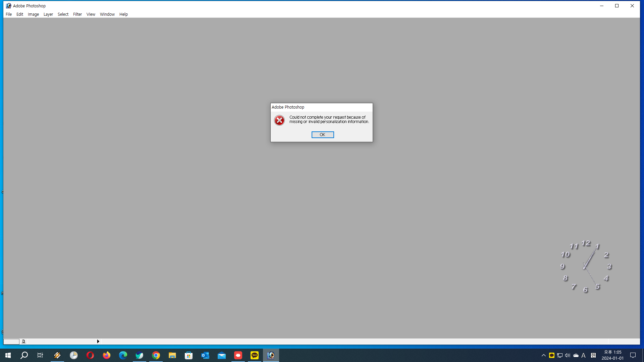Click the Photoshop taskbar button
This screenshot has height=362, width=644.
click(271, 355)
